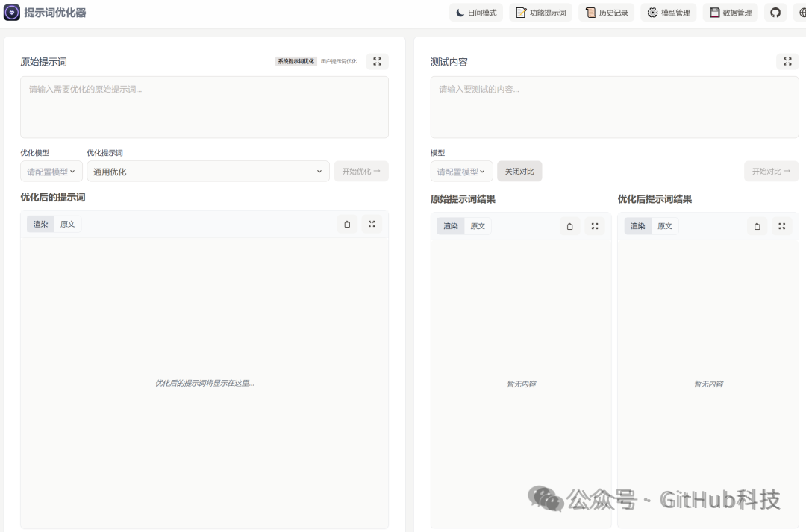Click the language globe icon in header

802,13
